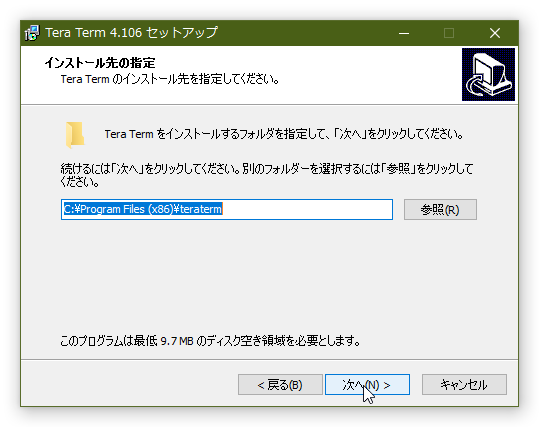This screenshot has height=427, width=539.
Task: Click the 9.7 MB disk space requirement text
Action: pyautogui.click(x=210, y=341)
